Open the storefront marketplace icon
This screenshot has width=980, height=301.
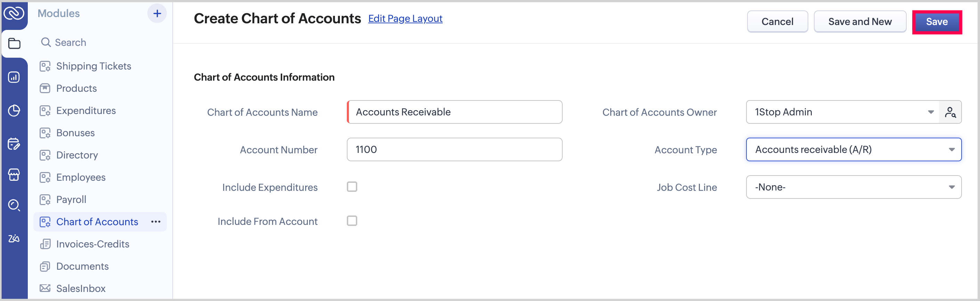coord(14,175)
